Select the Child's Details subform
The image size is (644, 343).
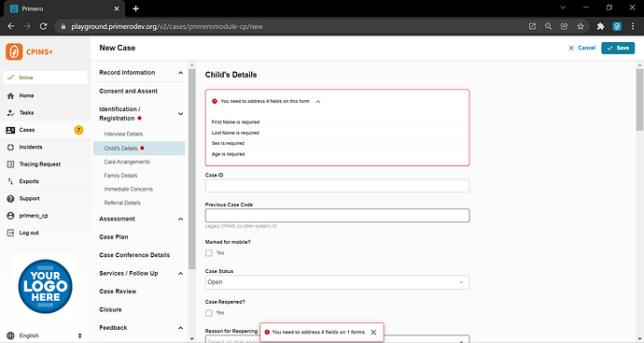tap(139, 148)
